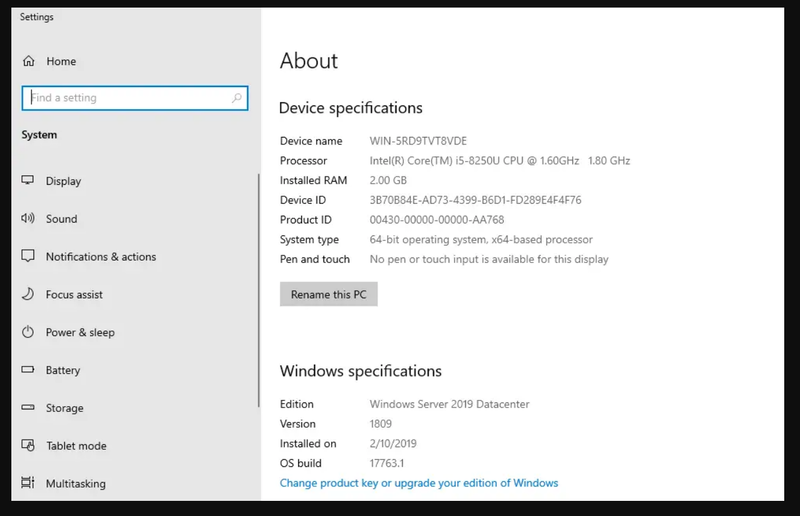Open the Focus assist settings
This screenshot has height=516, width=800.
click(x=74, y=294)
